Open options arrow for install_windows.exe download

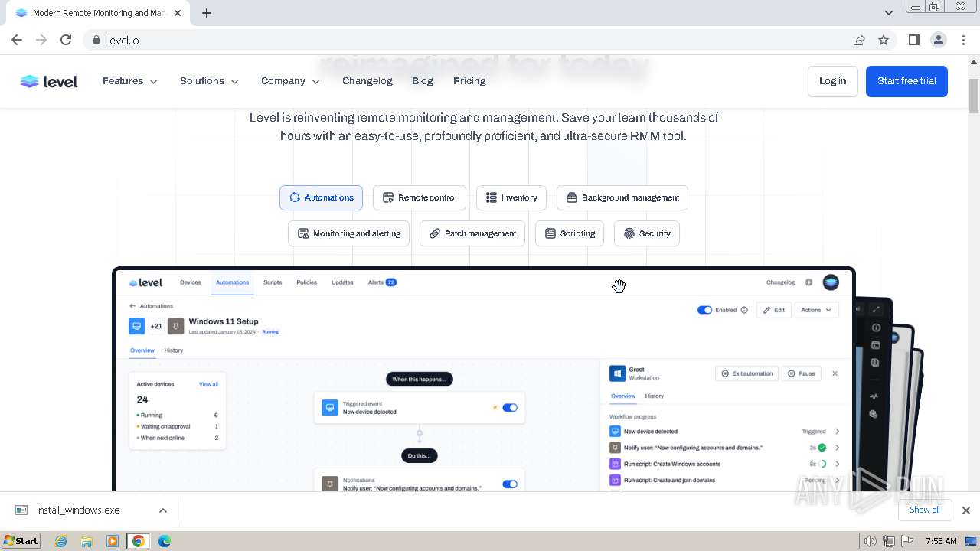[163, 510]
